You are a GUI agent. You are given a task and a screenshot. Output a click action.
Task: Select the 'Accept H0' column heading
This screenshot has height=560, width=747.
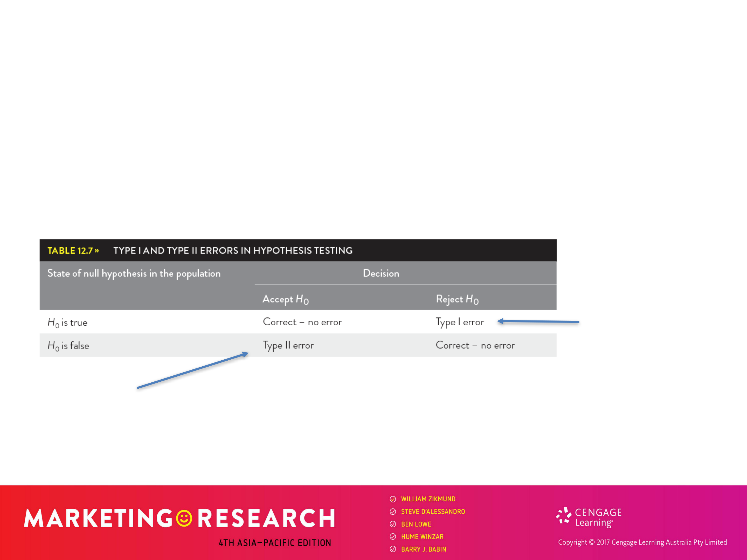pyautogui.click(x=286, y=299)
